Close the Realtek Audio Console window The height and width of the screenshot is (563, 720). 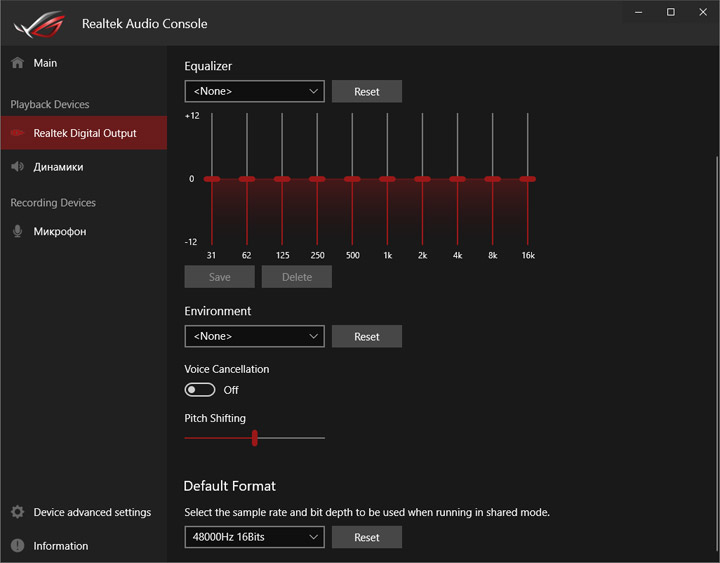(x=703, y=12)
